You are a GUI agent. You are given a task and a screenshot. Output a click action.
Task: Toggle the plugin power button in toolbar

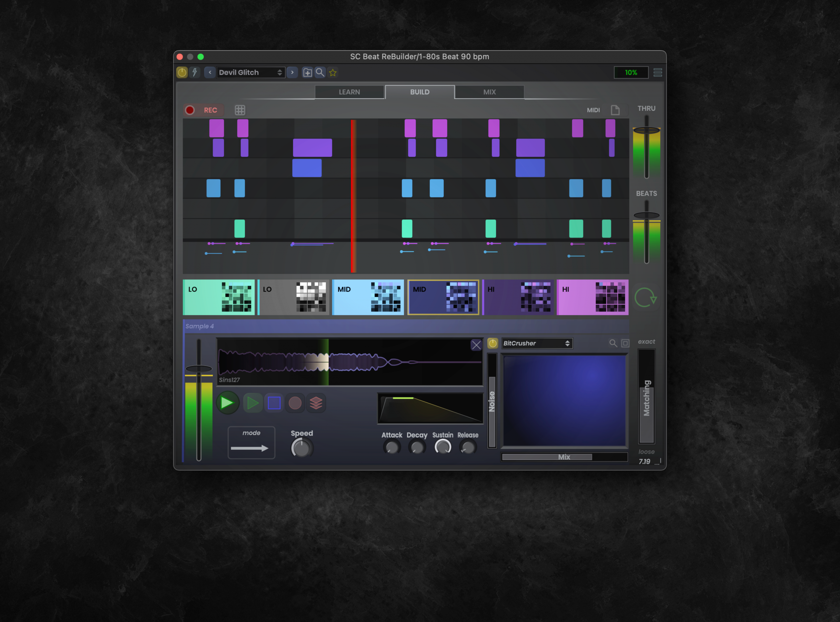tap(182, 72)
